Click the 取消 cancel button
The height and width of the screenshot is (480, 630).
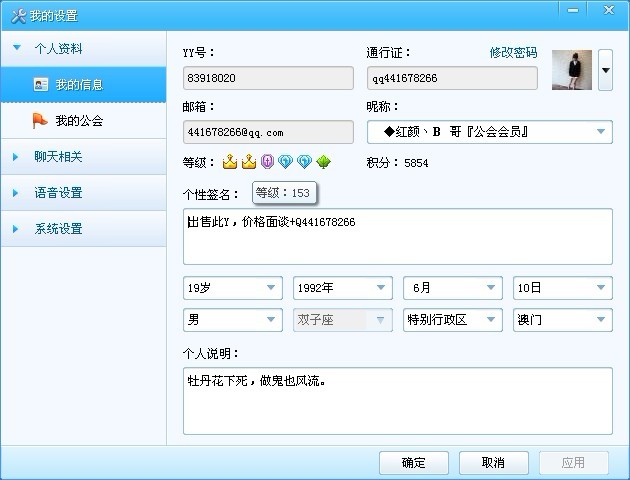tap(493, 463)
